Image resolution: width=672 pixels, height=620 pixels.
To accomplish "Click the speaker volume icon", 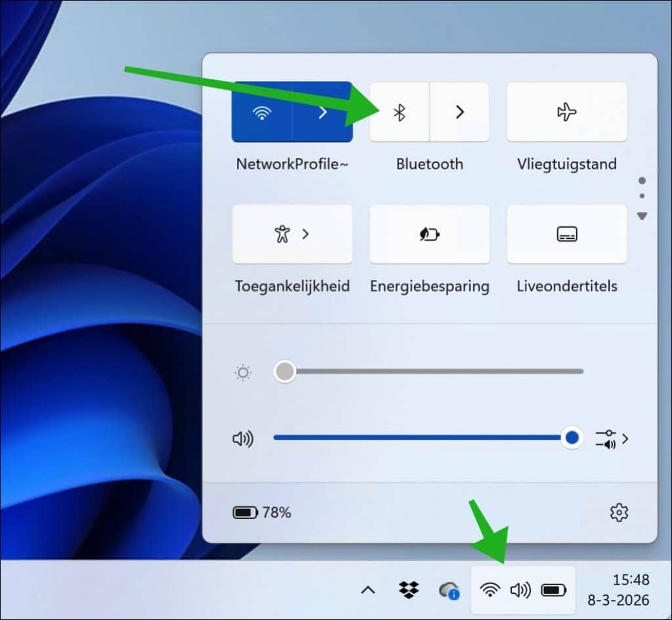I will click(x=243, y=439).
